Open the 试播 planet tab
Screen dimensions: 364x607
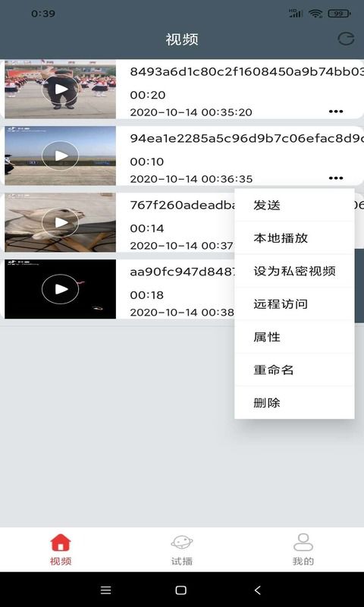tap(182, 549)
